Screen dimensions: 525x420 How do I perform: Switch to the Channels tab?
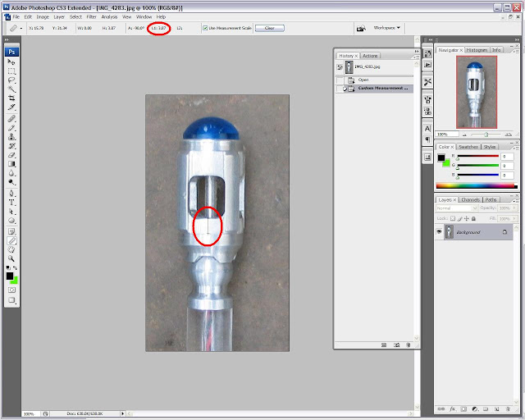pos(470,199)
